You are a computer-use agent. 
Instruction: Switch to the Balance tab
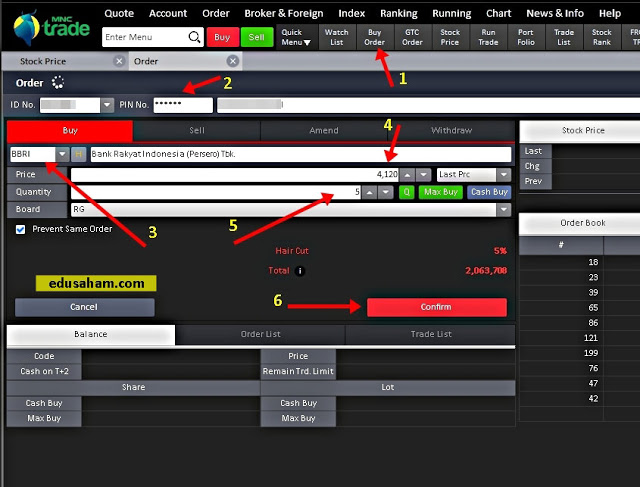[91, 334]
